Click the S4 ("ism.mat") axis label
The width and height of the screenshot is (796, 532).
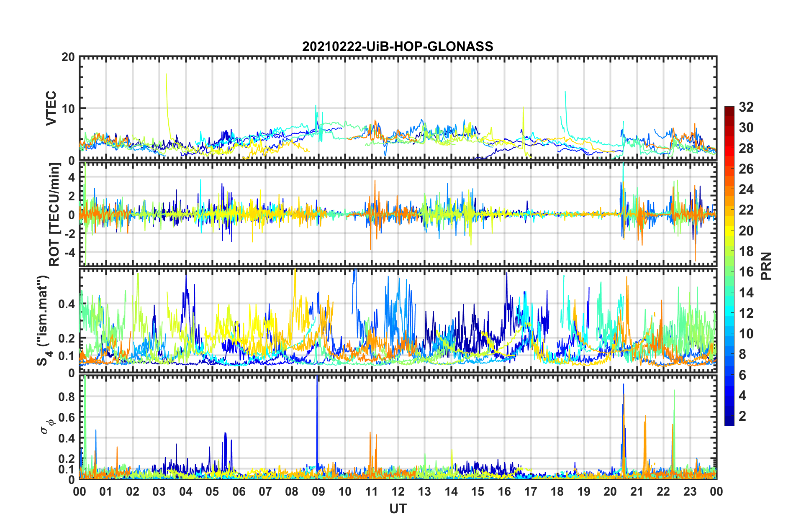(x=43, y=320)
